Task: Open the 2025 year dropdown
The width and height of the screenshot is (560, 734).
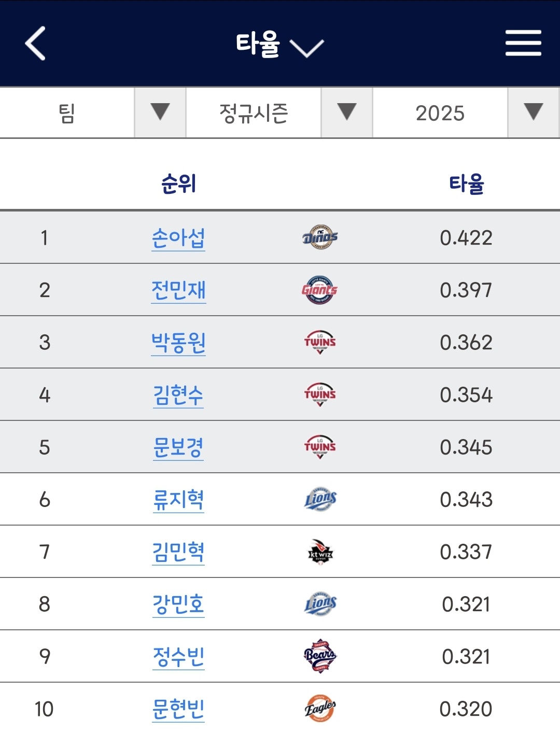Action: tap(466, 112)
